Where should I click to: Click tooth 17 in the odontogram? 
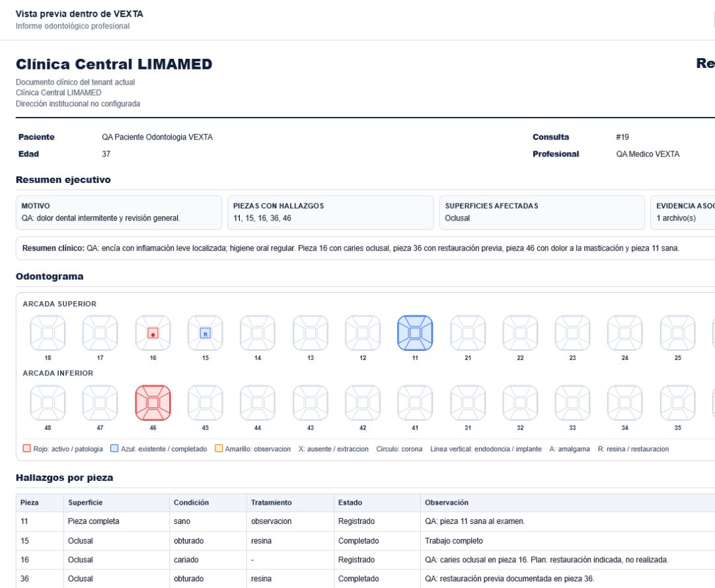point(100,333)
